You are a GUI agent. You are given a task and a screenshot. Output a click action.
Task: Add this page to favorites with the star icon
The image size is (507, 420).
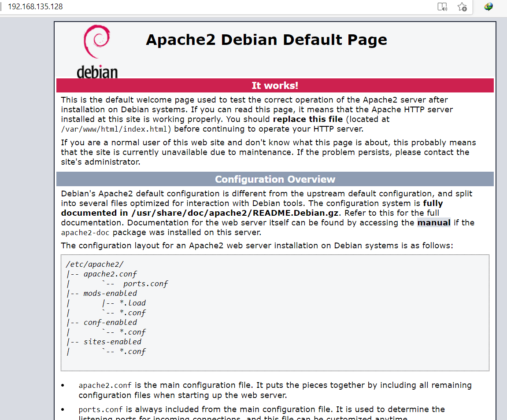click(x=462, y=7)
